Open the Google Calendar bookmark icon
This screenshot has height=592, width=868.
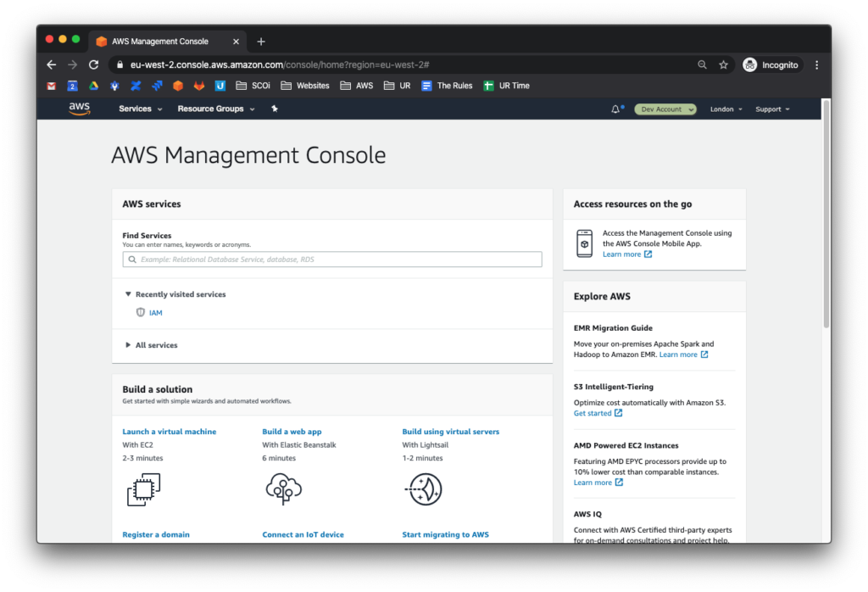point(72,86)
